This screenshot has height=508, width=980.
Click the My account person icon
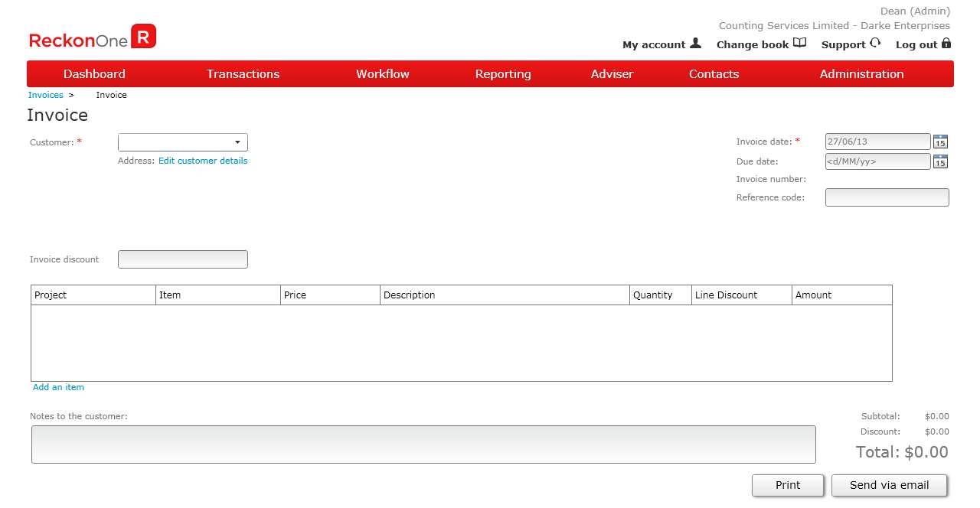coord(695,44)
